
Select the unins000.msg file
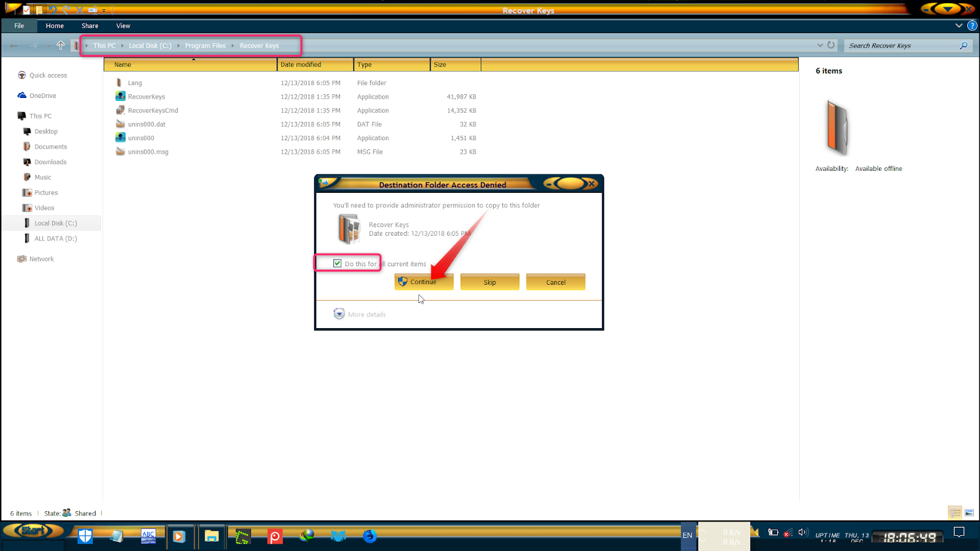coord(148,152)
